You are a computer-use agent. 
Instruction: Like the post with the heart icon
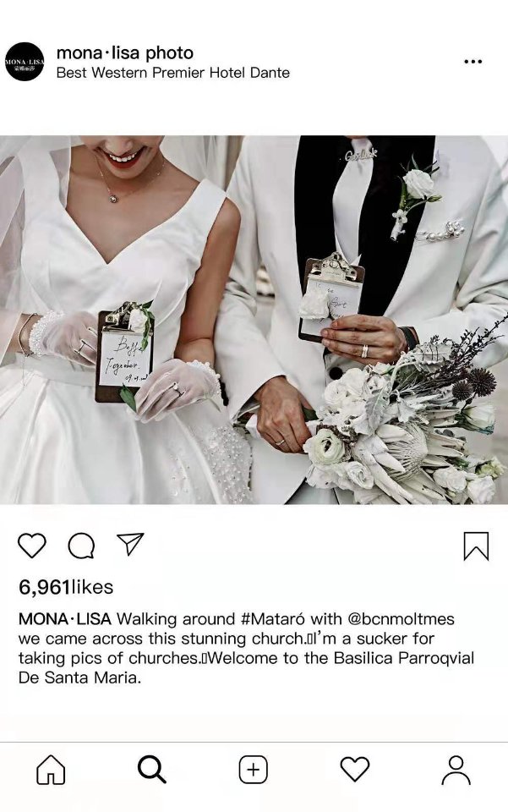tap(32, 546)
